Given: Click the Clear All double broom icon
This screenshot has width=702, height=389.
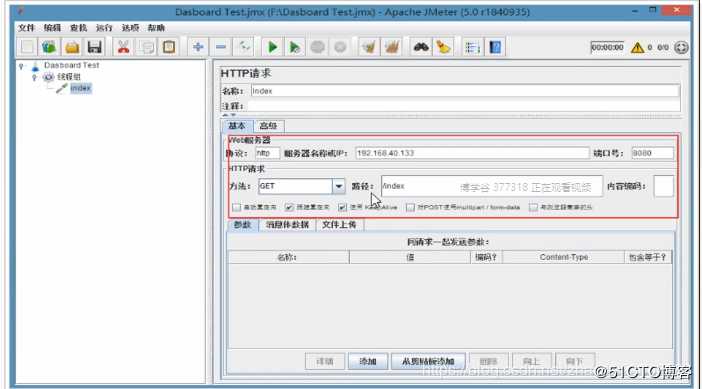Looking at the screenshot, I should coord(392,47).
